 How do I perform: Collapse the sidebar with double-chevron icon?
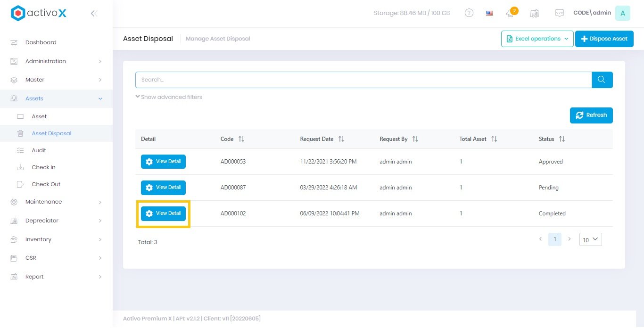pos(94,14)
